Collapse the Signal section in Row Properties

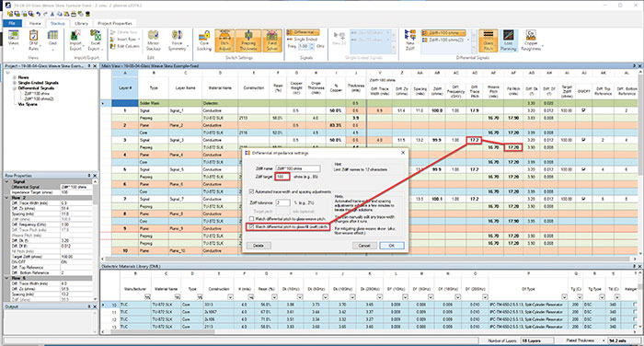7,181
